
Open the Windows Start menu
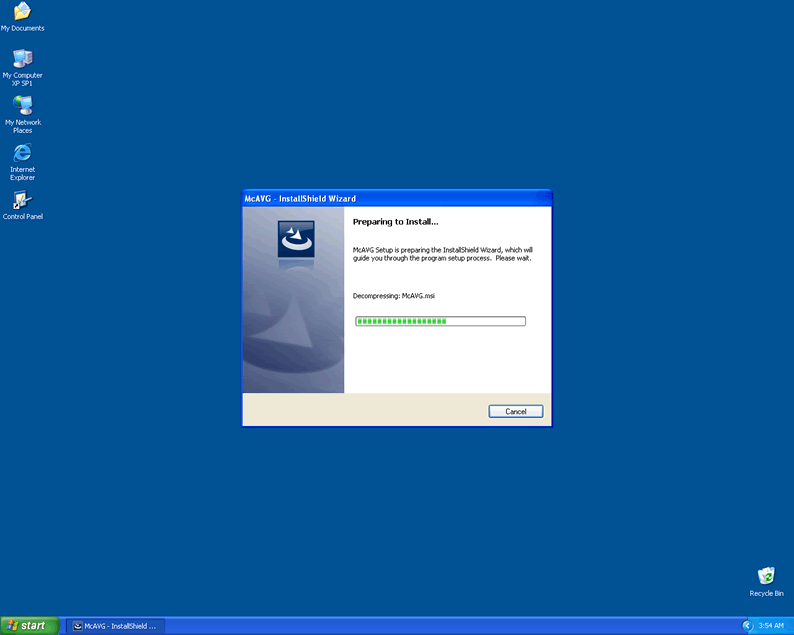(29, 626)
